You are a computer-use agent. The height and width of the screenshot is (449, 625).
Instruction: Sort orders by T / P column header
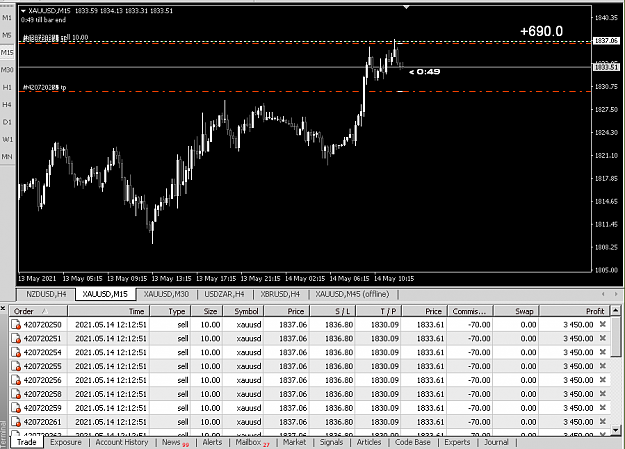379,311
